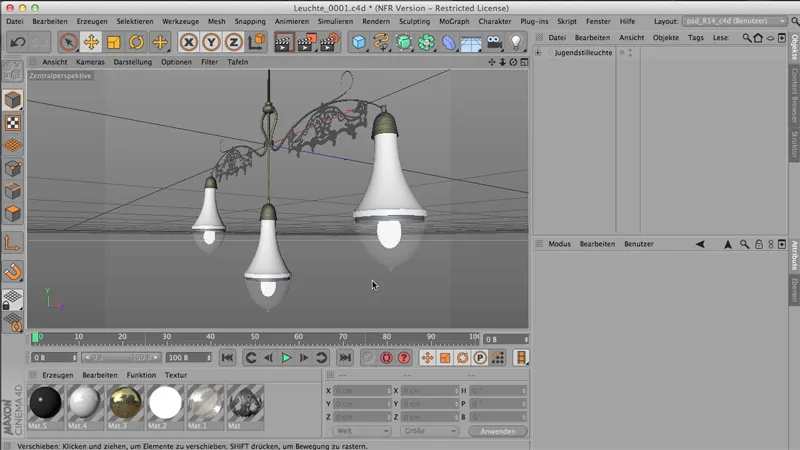
Task: Render the current view clapperboard icon
Action: point(284,42)
